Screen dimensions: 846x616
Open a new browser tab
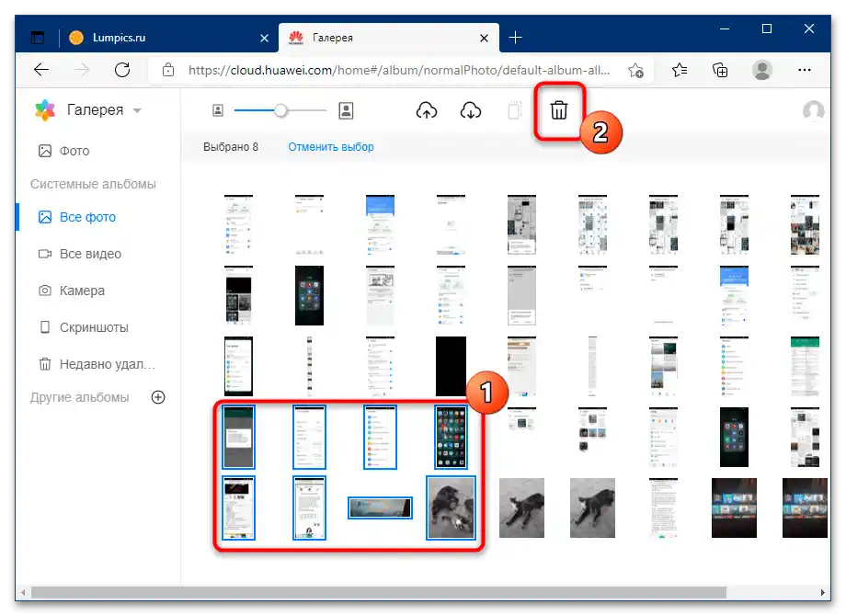point(515,37)
